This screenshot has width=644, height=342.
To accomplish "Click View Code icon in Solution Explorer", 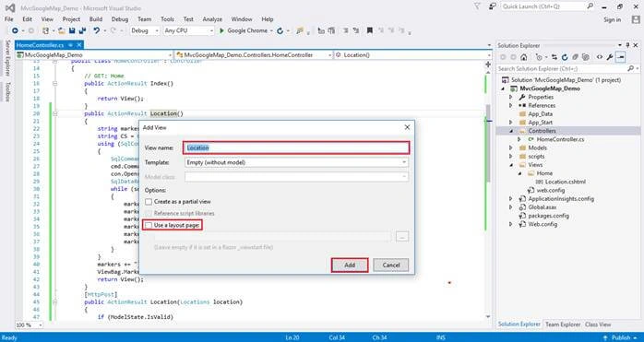I will point(600,57).
